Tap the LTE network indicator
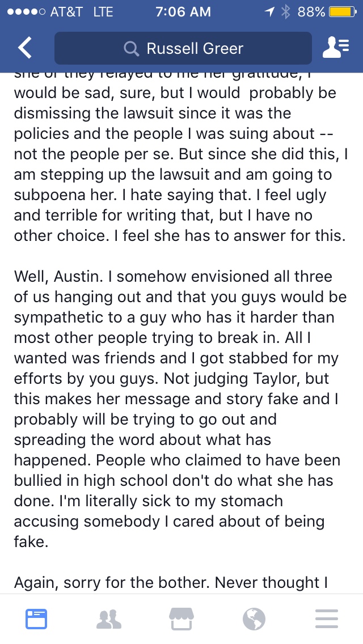Viewport: 363px width, 644px height. click(103, 12)
